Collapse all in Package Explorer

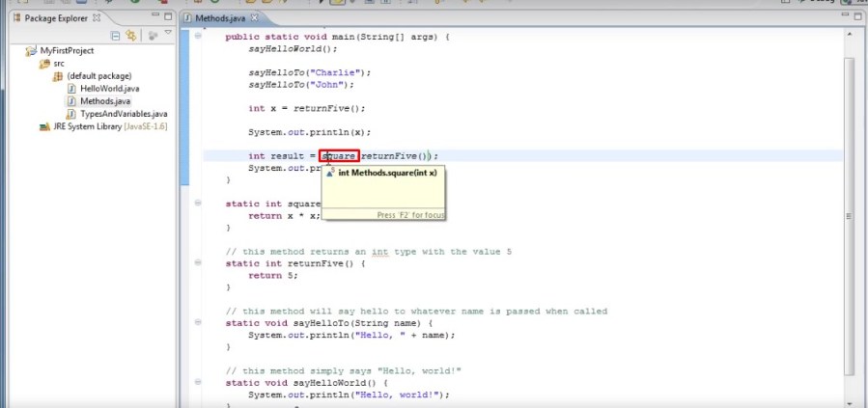click(x=116, y=36)
